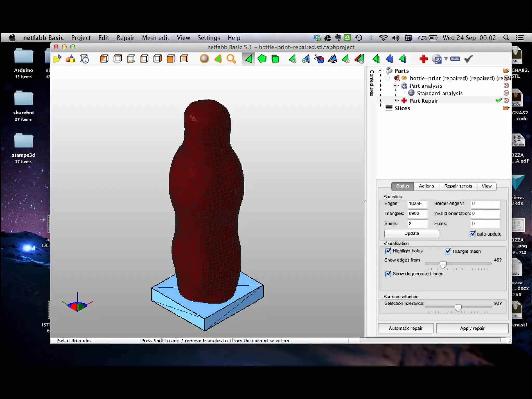Click the dark checkmark apply icon
Screen dimensions: 532x399
468,59
